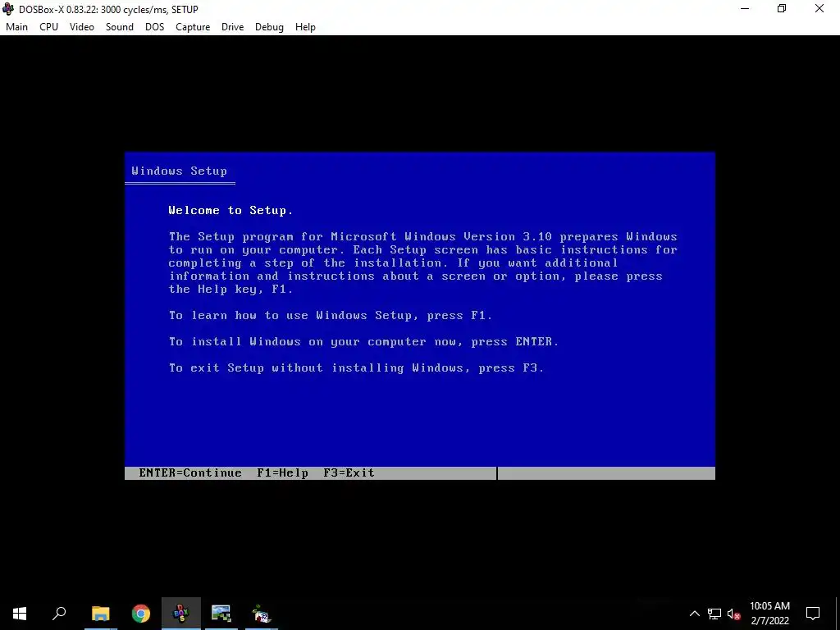Open the picture viewer taskbar app
840x630 pixels.
[221, 614]
